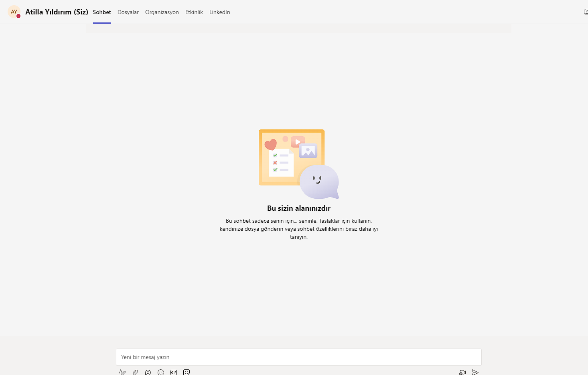The height and width of the screenshot is (375, 588).
Task: Insert a GIF using the GIF icon
Action: click(x=174, y=372)
